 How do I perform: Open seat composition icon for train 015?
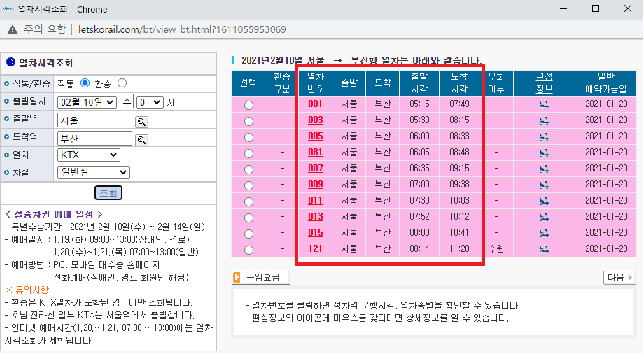544,233
